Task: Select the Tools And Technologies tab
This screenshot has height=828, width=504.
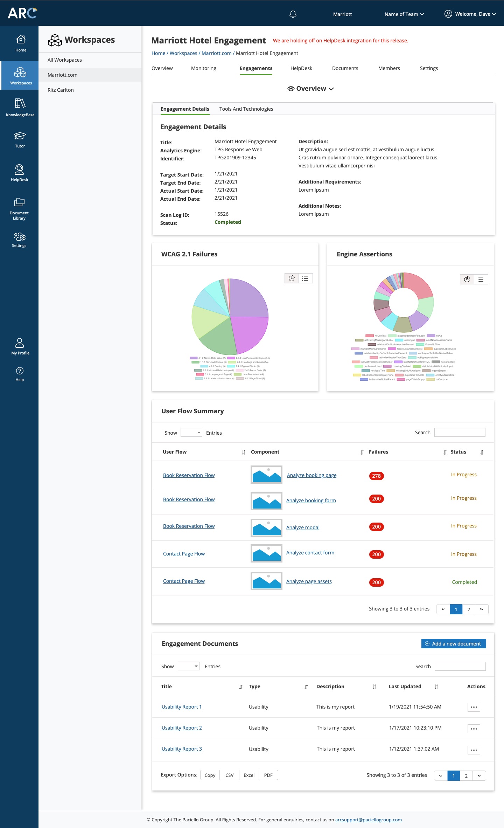Action: pyautogui.click(x=246, y=109)
